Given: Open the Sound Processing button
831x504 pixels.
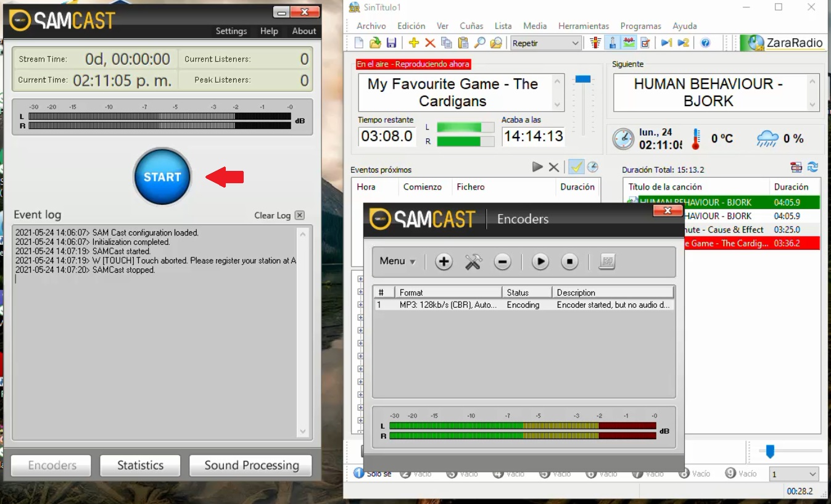Looking at the screenshot, I should click(251, 465).
